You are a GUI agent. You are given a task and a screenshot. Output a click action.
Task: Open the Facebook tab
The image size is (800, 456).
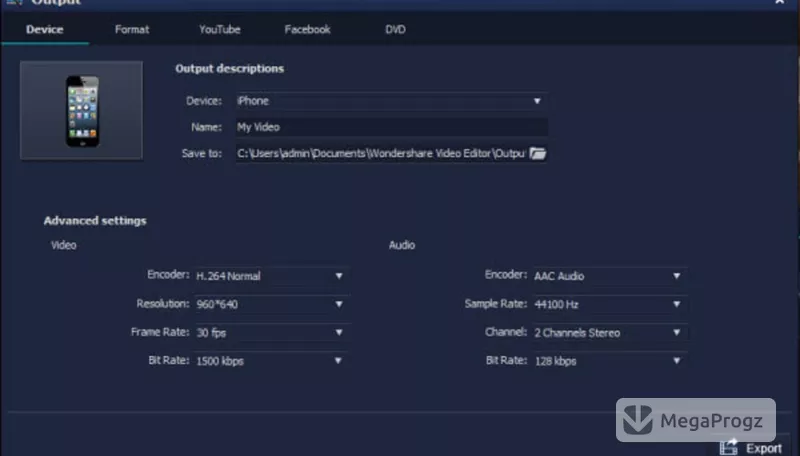pyautogui.click(x=307, y=30)
